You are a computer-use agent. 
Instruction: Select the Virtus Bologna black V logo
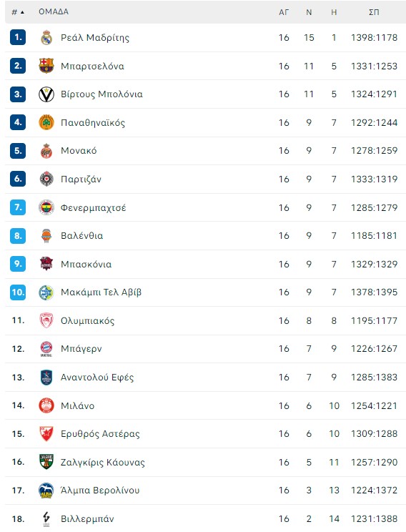coord(46,94)
